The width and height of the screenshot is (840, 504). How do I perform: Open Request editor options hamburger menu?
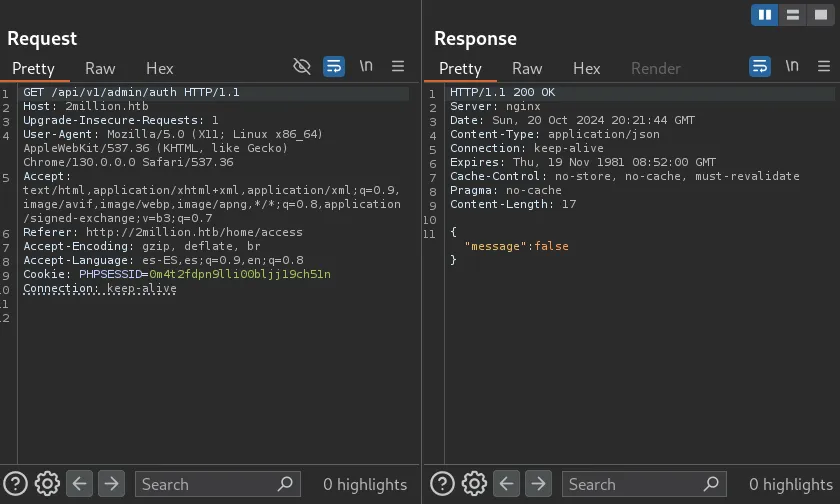(x=398, y=67)
